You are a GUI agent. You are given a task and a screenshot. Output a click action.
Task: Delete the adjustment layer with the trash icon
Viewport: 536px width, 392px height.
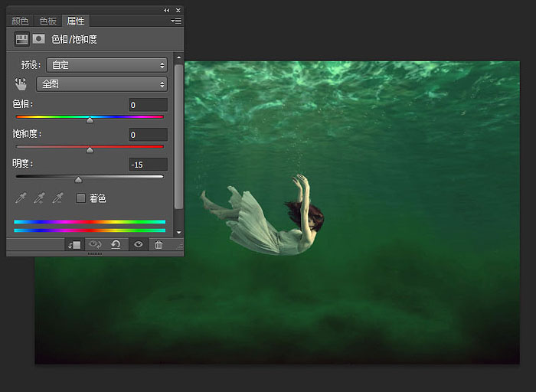pyautogui.click(x=159, y=244)
